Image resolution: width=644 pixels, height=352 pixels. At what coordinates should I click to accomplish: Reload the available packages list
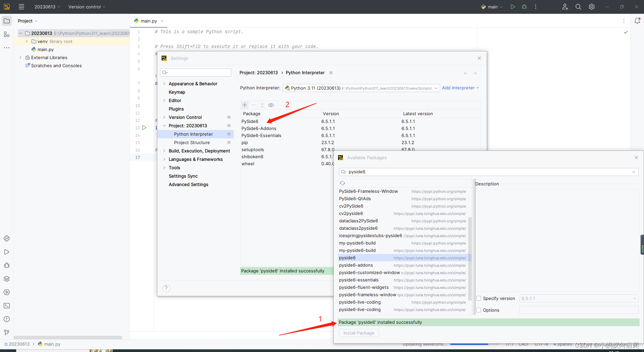tap(342, 183)
